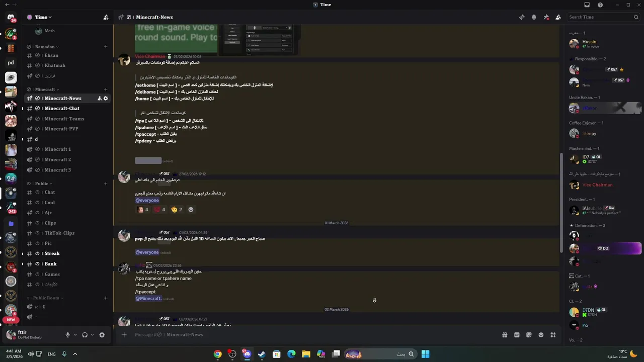The image size is (644, 362).
Task: Click invite people icon beside Time header
Action: (106, 17)
